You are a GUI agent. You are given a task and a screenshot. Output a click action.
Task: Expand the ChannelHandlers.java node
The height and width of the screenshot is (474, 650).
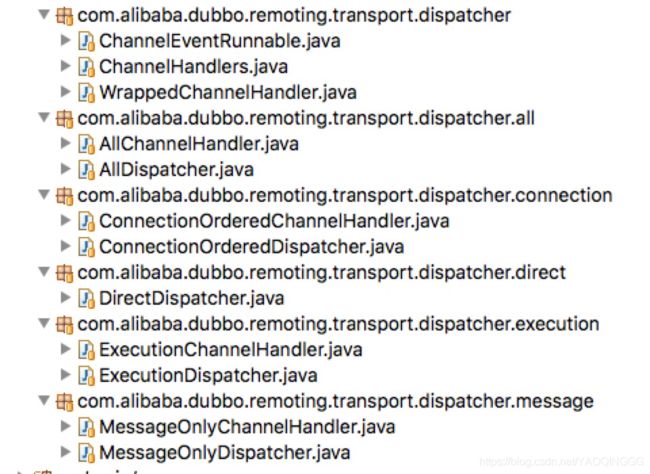pyautogui.click(x=65, y=66)
